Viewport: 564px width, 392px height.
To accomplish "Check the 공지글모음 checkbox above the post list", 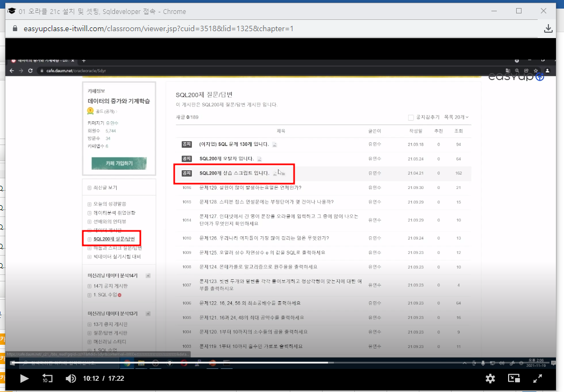I will [x=411, y=118].
